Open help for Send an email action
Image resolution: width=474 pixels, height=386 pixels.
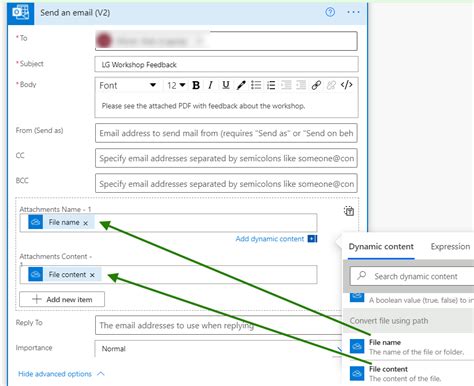330,12
